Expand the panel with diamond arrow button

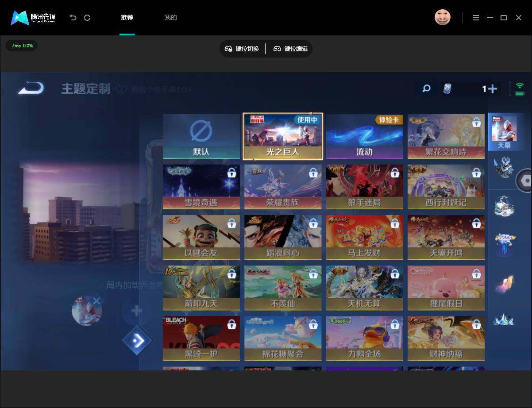137,340
